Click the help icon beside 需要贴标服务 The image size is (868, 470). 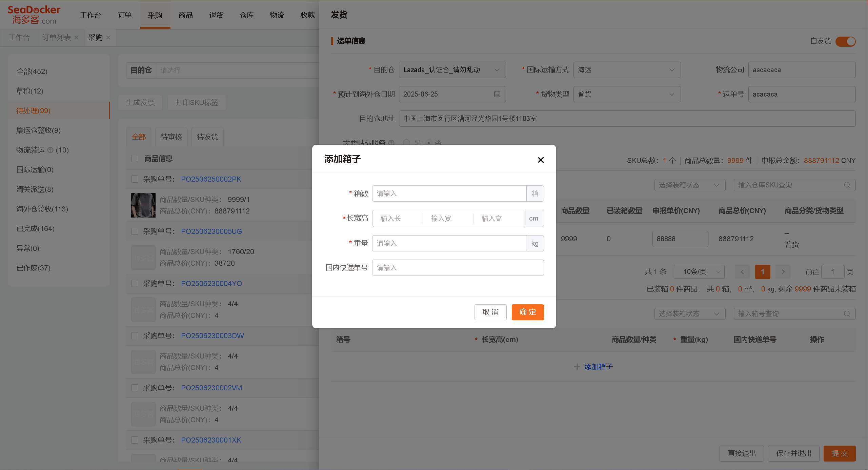click(x=391, y=143)
